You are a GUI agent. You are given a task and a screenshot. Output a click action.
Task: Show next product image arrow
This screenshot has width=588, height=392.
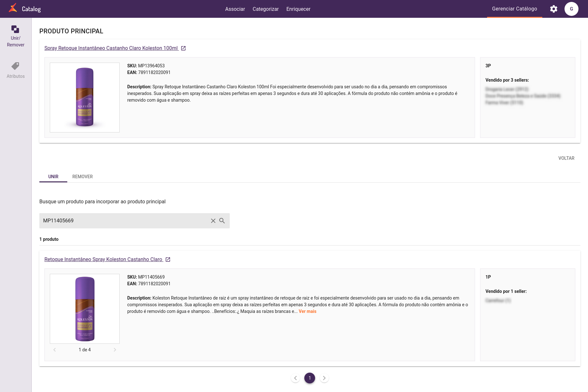(x=115, y=350)
